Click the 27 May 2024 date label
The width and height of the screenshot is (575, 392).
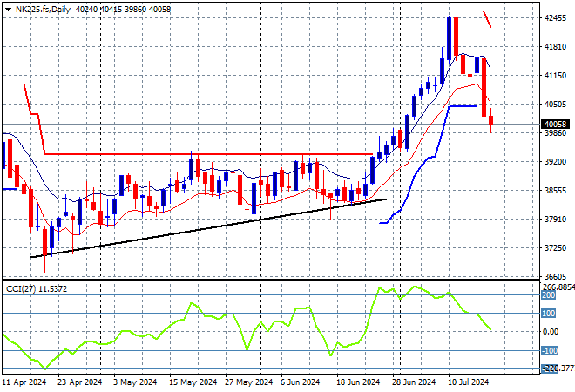click(x=248, y=382)
